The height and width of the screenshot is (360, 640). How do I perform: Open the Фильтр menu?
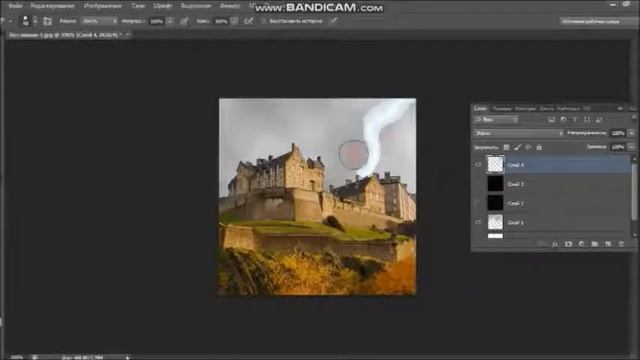click(230, 6)
